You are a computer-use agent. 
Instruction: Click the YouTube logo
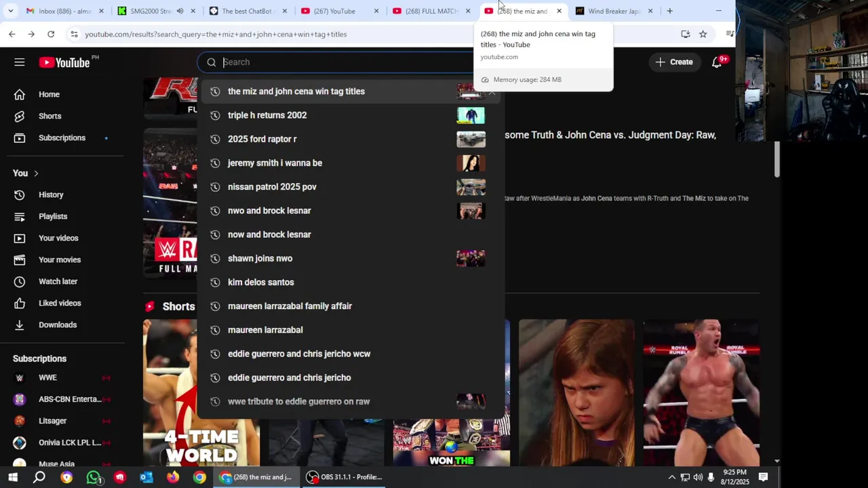click(x=64, y=62)
